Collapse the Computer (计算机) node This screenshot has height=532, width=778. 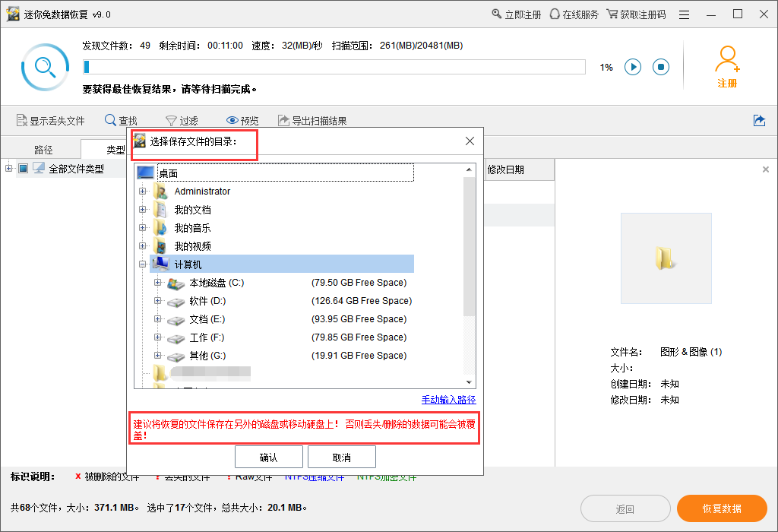click(x=142, y=264)
